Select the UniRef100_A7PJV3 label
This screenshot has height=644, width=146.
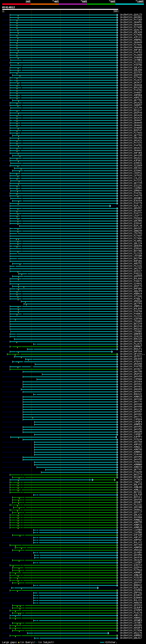pyautogui.click(x=131, y=37)
